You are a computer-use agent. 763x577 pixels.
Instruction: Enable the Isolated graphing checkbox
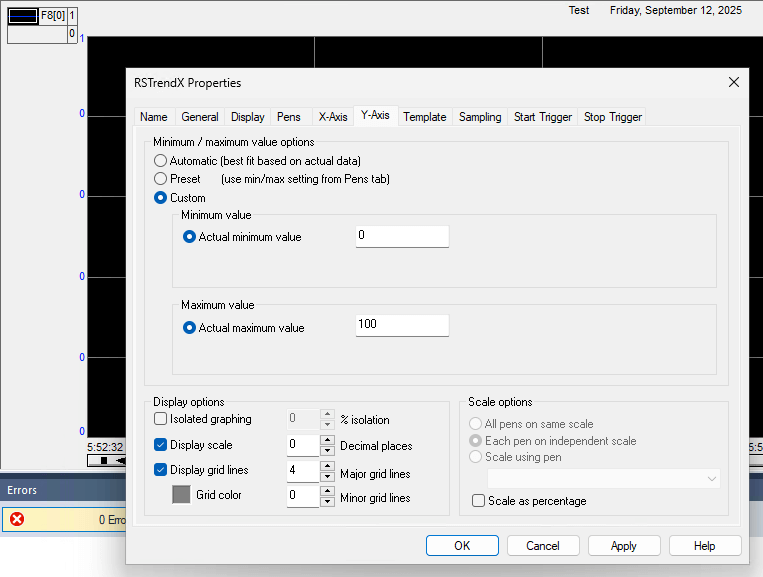[161, 419]
